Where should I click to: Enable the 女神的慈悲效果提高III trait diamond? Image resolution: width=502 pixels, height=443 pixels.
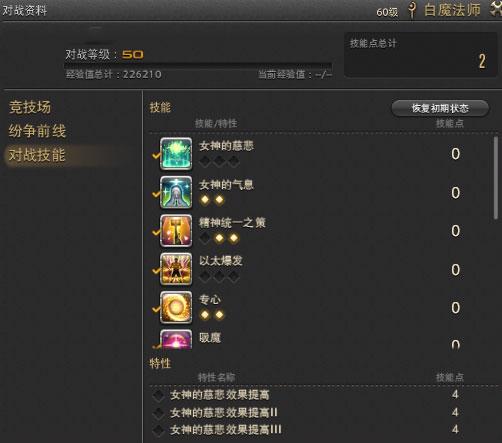[158, 430]
